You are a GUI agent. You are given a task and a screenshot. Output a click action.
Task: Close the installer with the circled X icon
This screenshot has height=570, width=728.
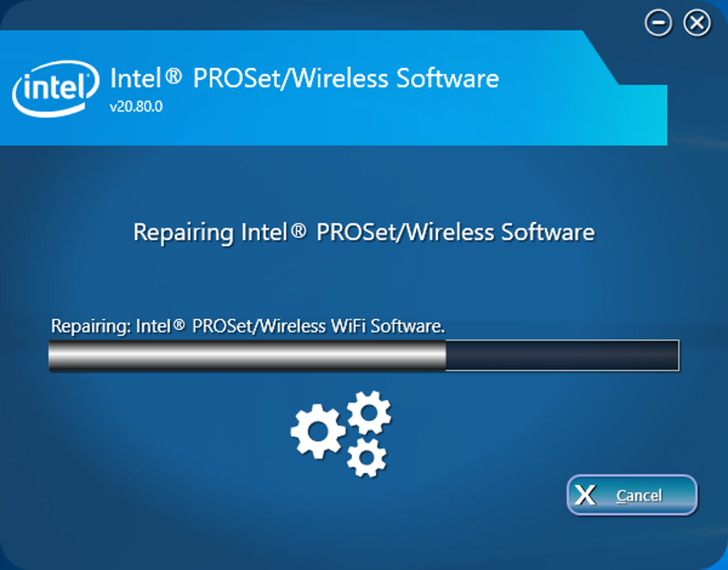click(697, 23)
